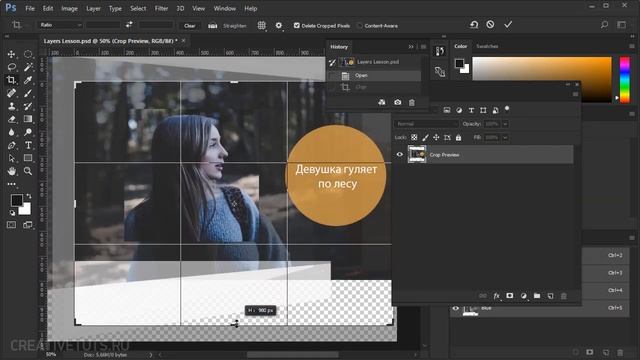Click the swap width and height arrows
Screen dimensions: 640x360
coord(129,24)
